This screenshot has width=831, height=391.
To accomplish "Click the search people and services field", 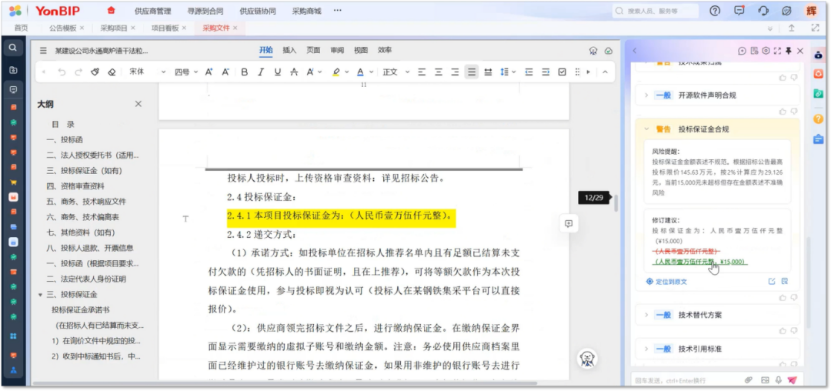I will pos(656,11).
